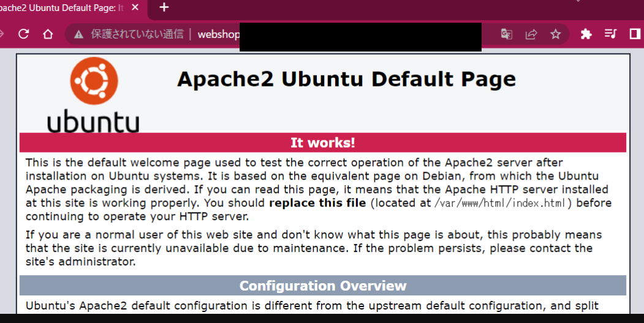Click the Ubuntu logo image
The height and width of the screenshot is (323, 644).
pos(93,95)
